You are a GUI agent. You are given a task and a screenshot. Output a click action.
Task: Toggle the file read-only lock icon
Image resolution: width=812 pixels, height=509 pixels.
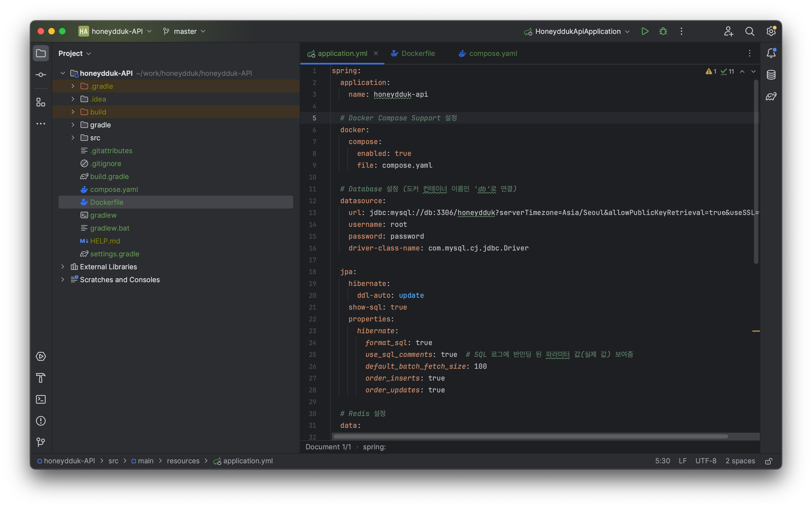coord(769,461)
